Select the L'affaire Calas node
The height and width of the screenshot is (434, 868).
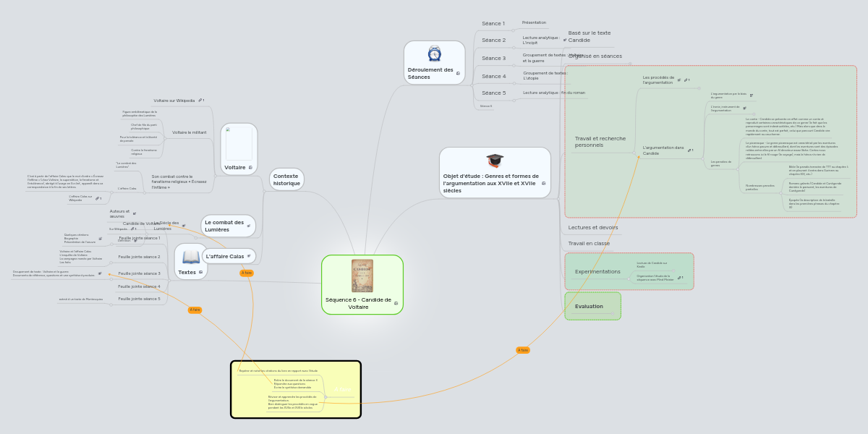229,256
